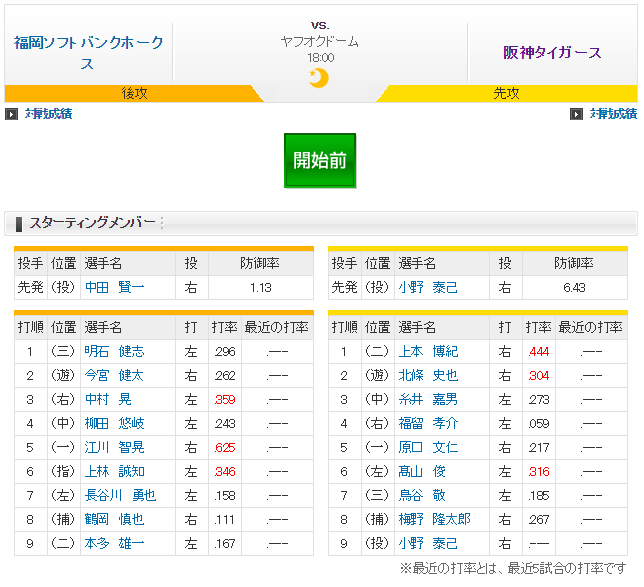644x587 pixels.
Task: Open player 糸井 嘉男 profile
Action: (x=428, y=399)
